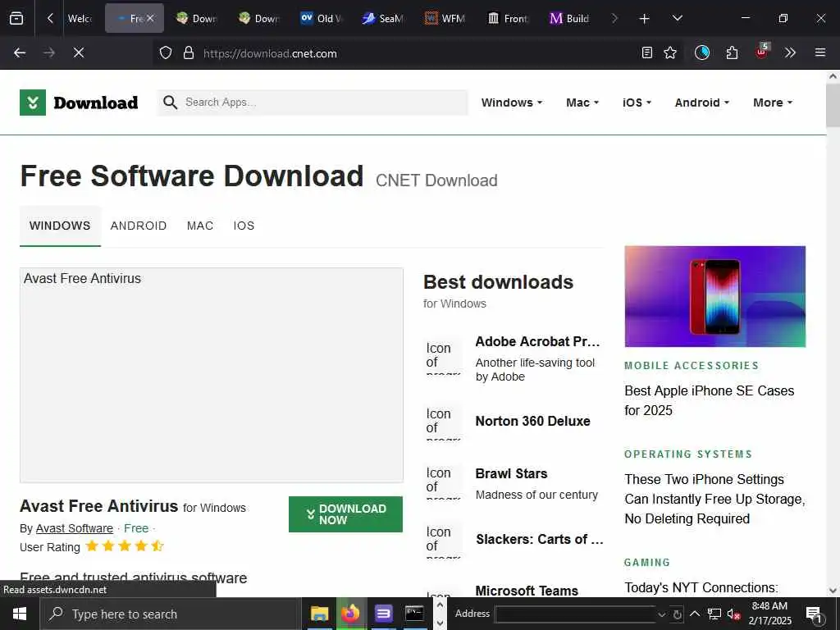Screen dimensions: 840x630
Task: Open Best Apple iPhone SE Cases article
Action: [x=710, y=400]
